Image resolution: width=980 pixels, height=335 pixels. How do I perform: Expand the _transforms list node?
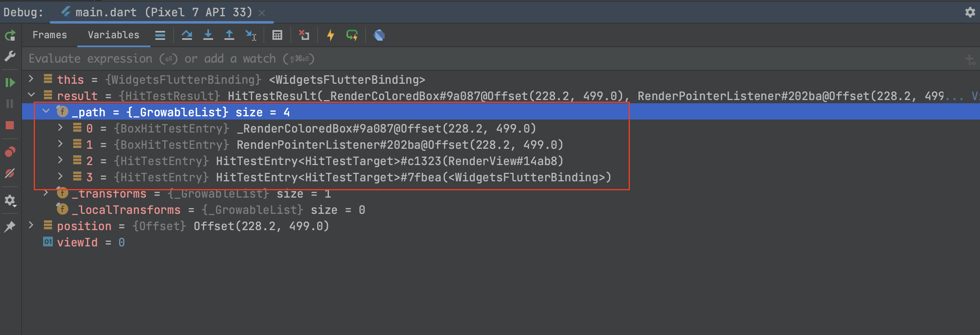pyautogui.click(x=46, y=193)
